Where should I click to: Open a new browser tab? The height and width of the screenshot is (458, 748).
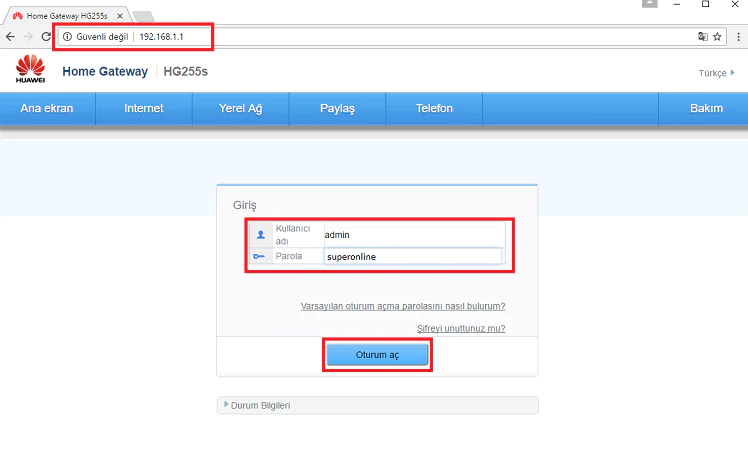(x=143, y=17)
